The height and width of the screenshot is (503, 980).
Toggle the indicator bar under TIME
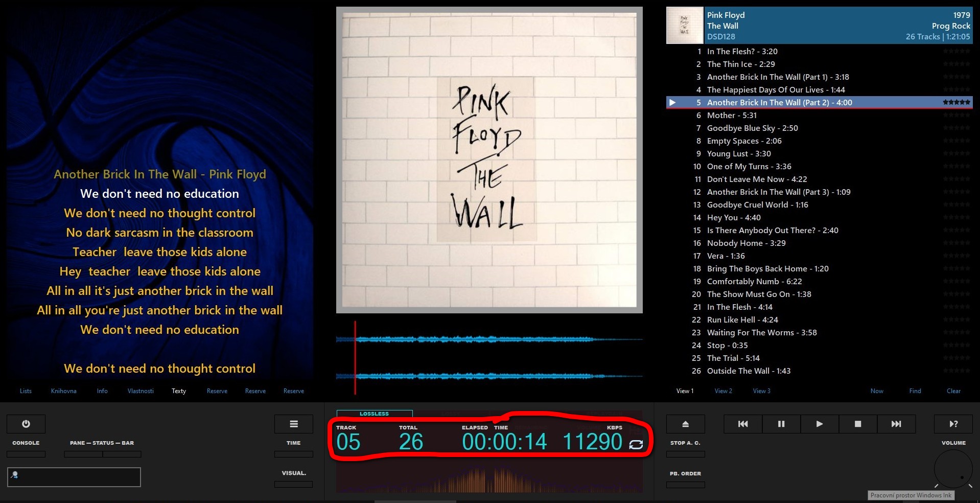294,454
